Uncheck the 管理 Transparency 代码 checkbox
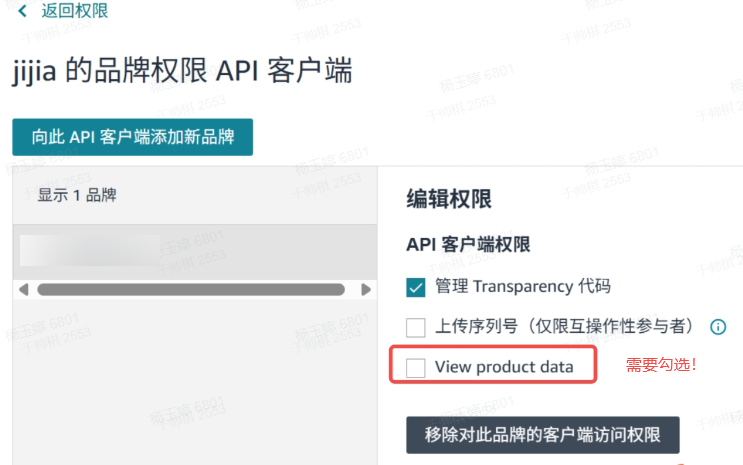 coord(416,287)
